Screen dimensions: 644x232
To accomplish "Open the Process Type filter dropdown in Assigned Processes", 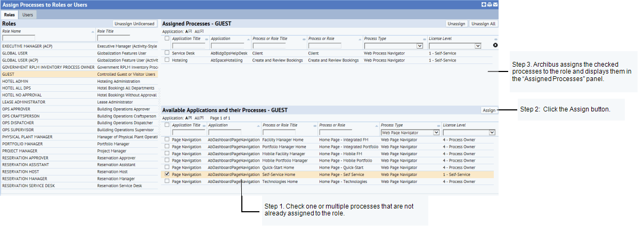I will point(393,46).
